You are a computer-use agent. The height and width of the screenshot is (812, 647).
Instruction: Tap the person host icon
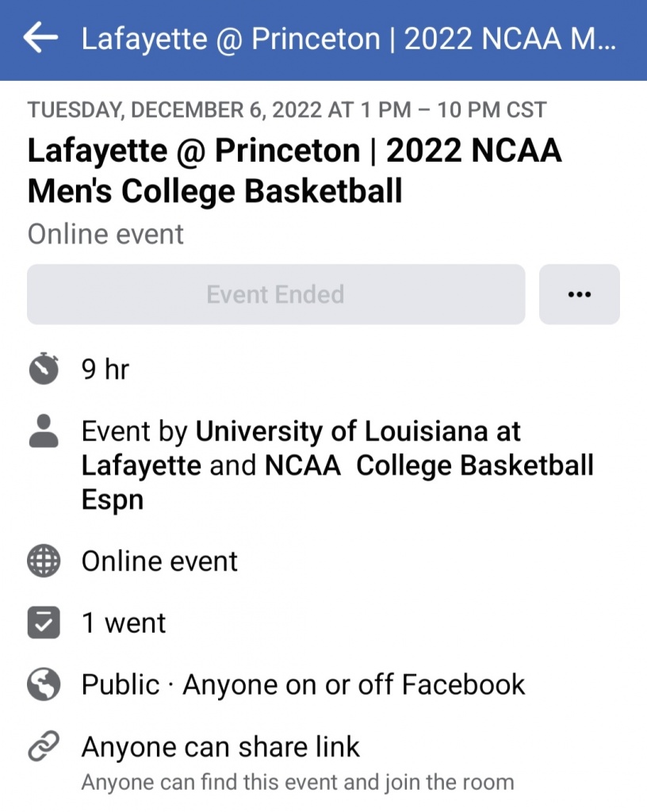click(x=44, y=432)
